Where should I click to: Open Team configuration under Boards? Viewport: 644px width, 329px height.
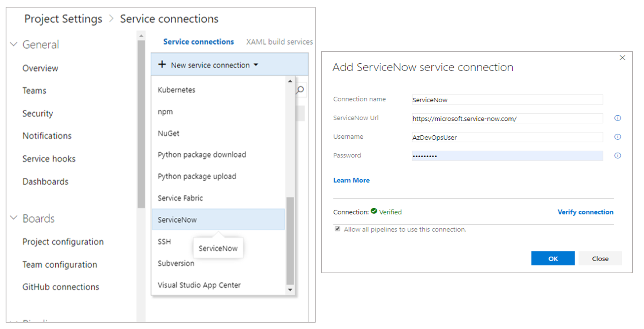(x=59, y=264)
